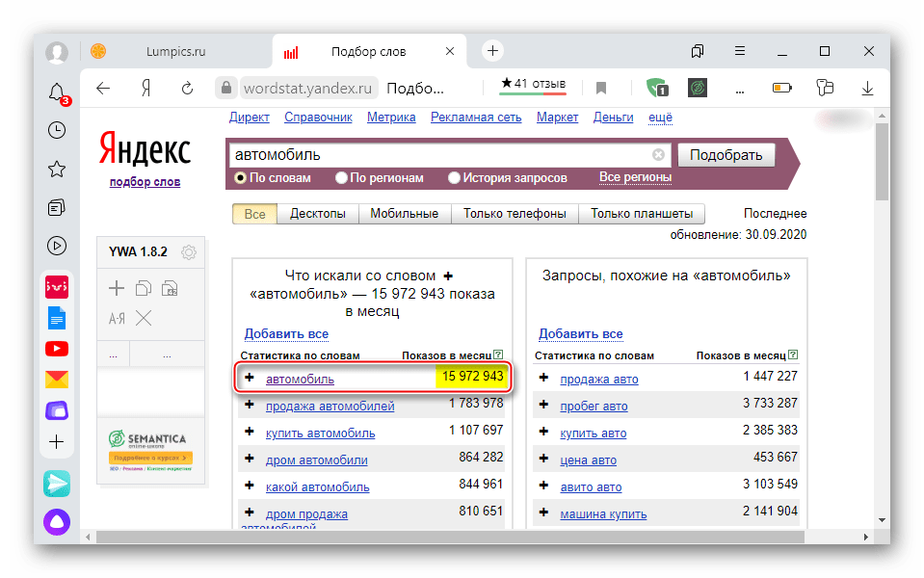Open a new browser tab

point(492,51)
